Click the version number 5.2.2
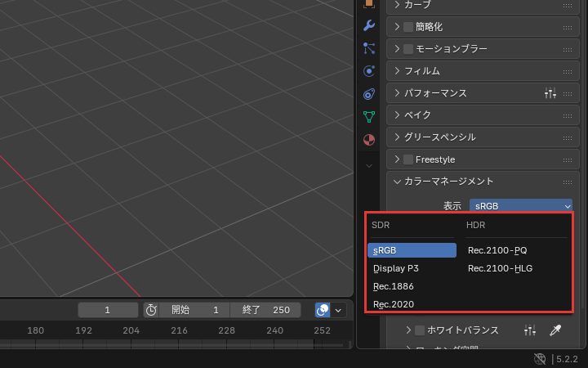Image resolution: width=588 pixels, height=368 pixels. pyautogui.click(x=567, y=359)
